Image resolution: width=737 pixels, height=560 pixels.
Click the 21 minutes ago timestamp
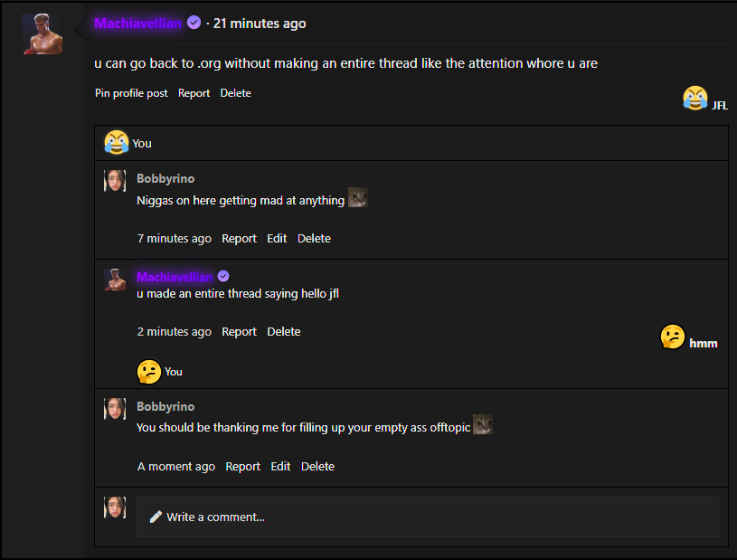pos(260,24)
